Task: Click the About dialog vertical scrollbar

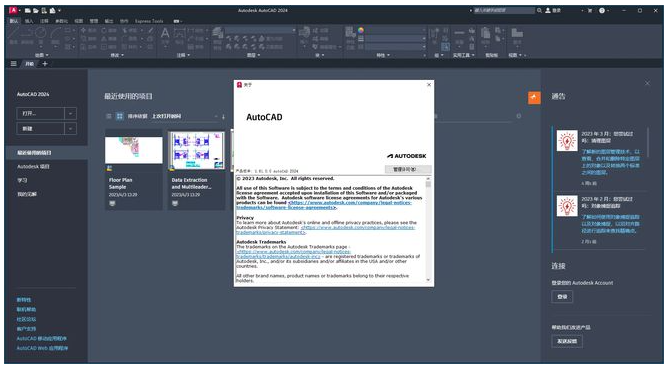Action: pyautogui.click(x=428, y=229)
